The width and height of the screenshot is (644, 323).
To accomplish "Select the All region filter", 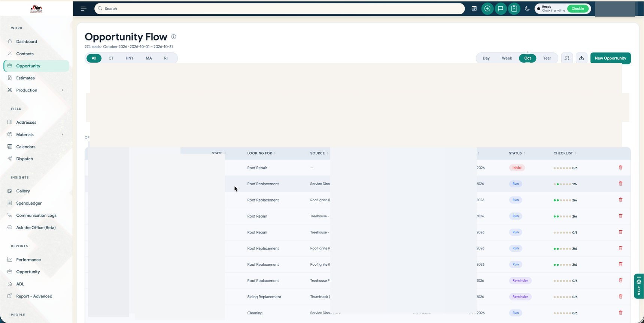I will (94, 58).
